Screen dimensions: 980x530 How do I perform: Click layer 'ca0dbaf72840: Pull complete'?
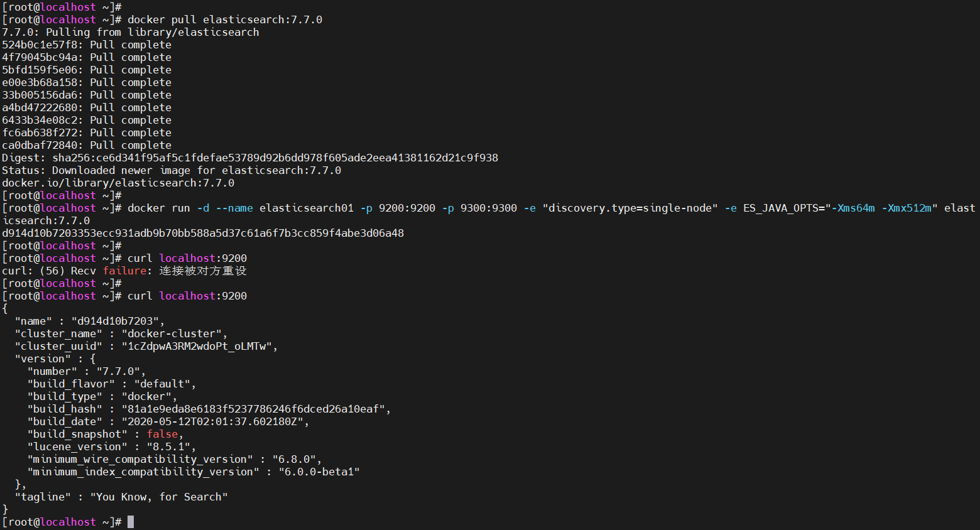point(87,145)
